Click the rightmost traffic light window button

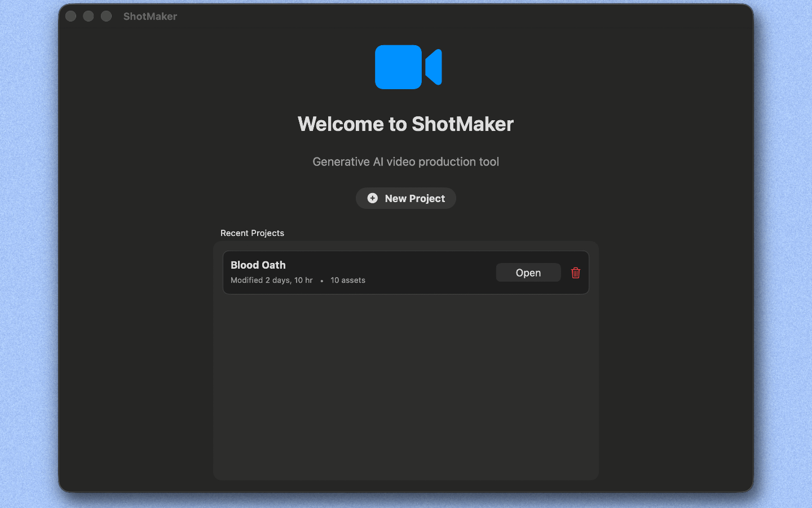click(106, 16)
